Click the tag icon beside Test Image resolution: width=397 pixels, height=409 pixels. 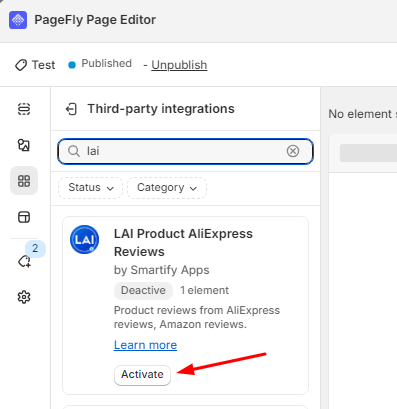[x=21, y=65]
